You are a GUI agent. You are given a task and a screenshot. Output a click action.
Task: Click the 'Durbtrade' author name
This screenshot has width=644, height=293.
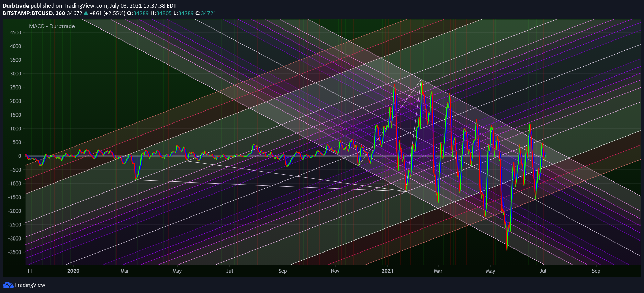tap(16, 5)
